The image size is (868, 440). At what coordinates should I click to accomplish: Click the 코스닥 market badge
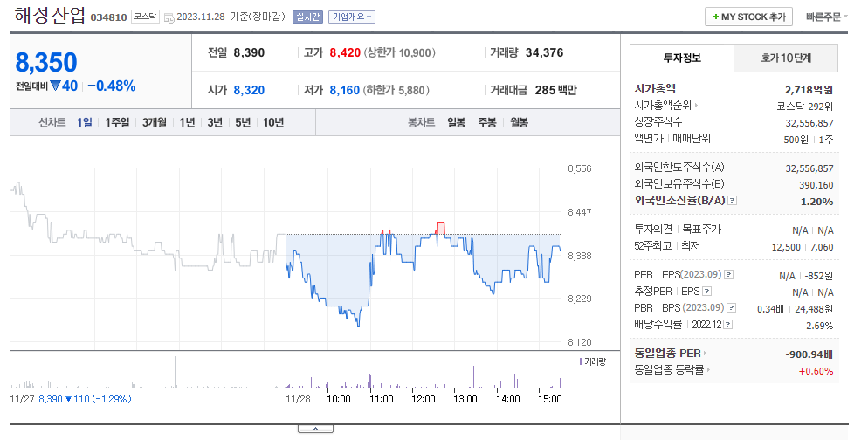(145, 17)
